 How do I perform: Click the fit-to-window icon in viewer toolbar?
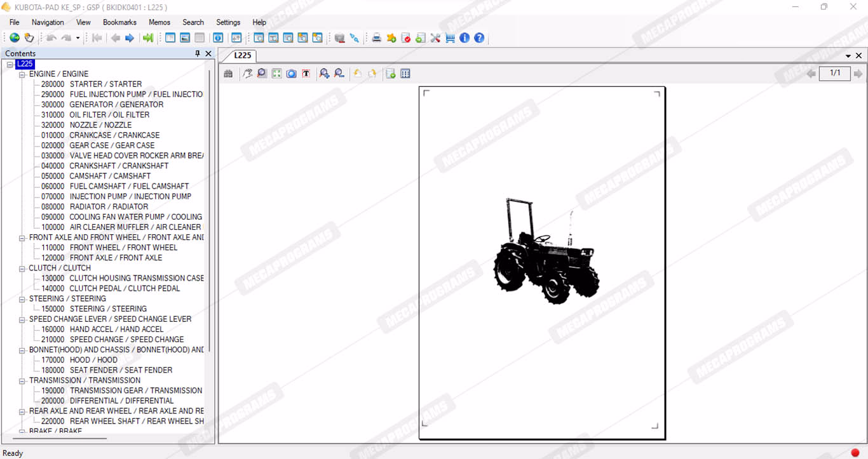(276, 74)
